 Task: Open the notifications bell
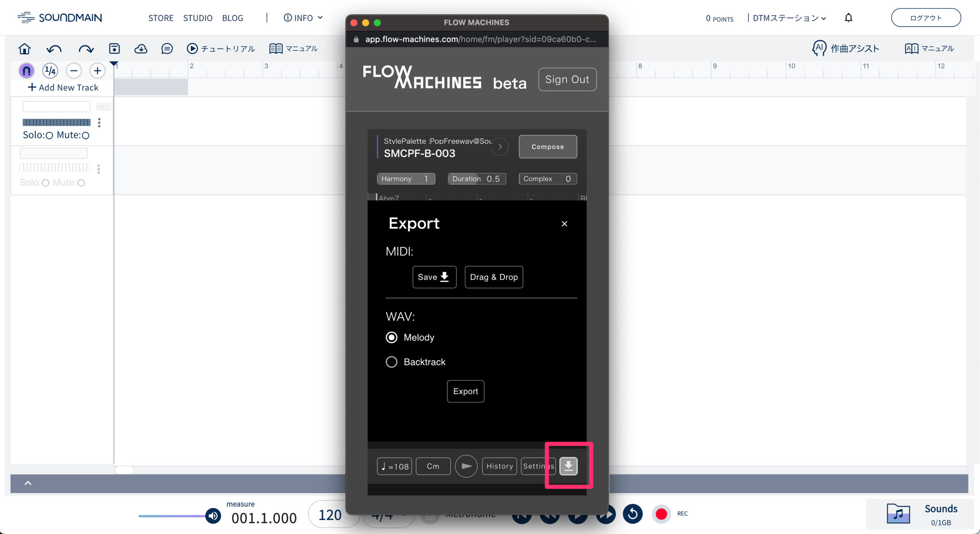[849, 18]
